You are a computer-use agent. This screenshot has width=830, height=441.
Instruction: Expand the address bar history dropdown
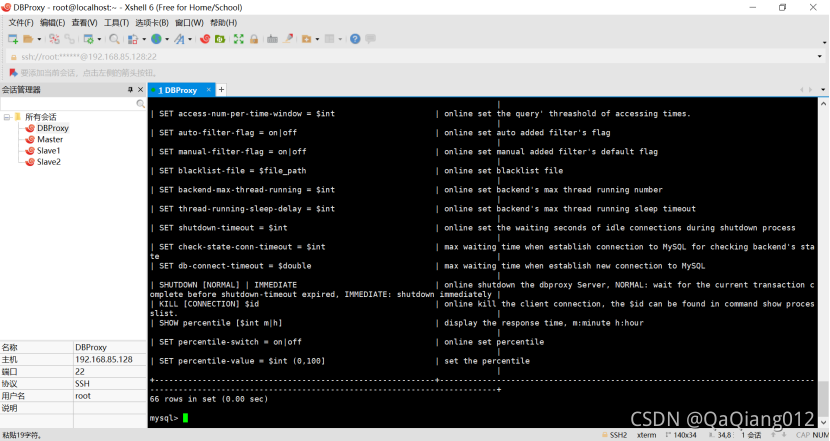click(819, 57)
